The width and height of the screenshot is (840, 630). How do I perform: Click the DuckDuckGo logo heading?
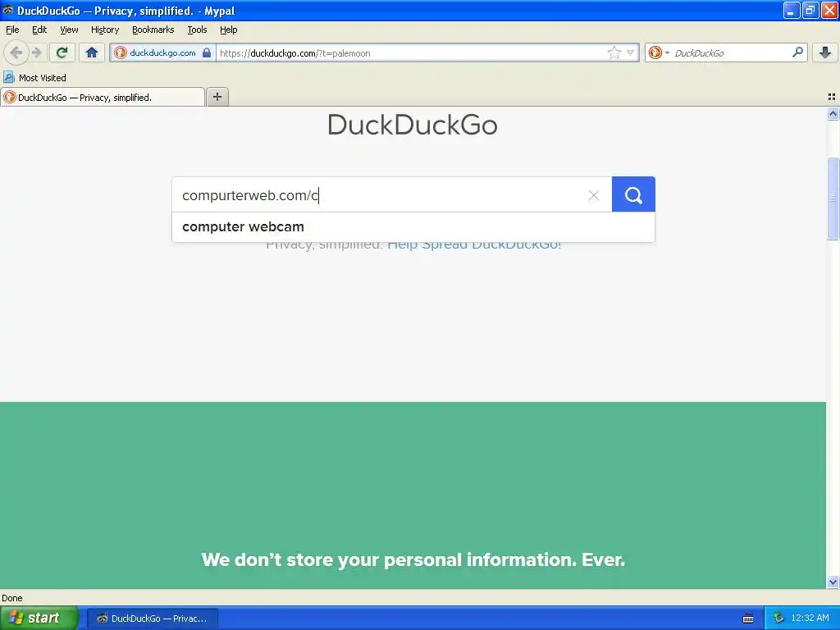coord(413,125)
